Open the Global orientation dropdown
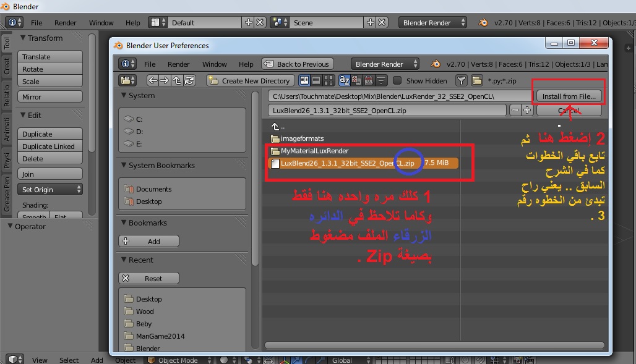Screen dimensions: 636x364 pyautogui.click(x=350, y=360)
